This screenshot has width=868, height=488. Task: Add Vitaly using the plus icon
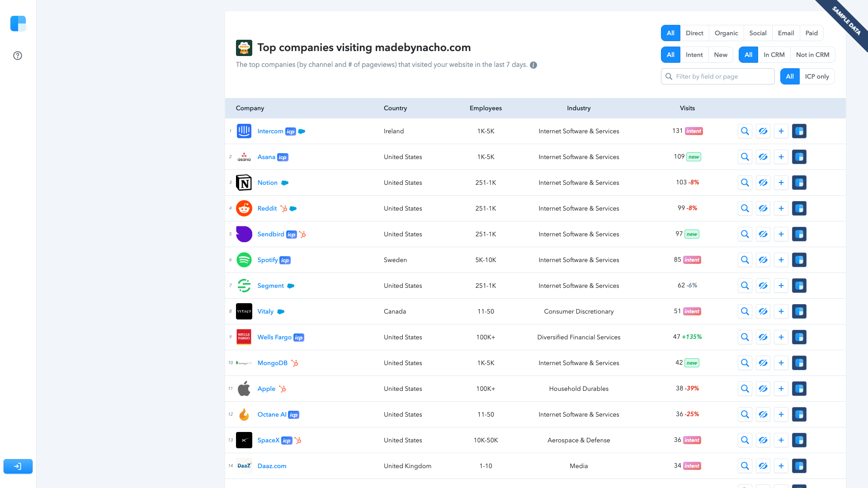781,311
